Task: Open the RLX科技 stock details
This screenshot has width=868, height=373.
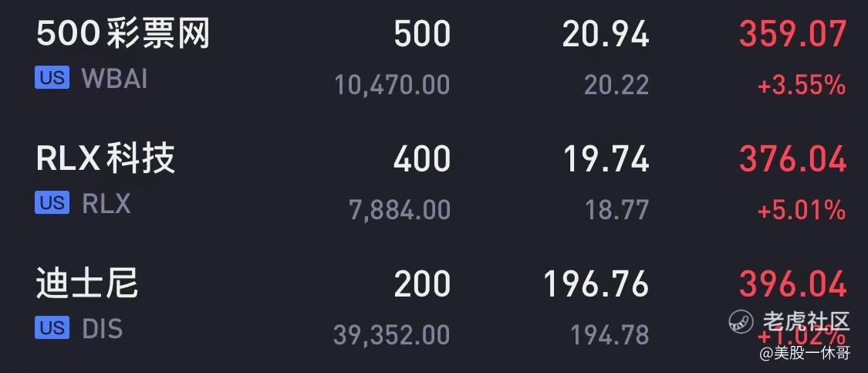Action: click(106, 159)
